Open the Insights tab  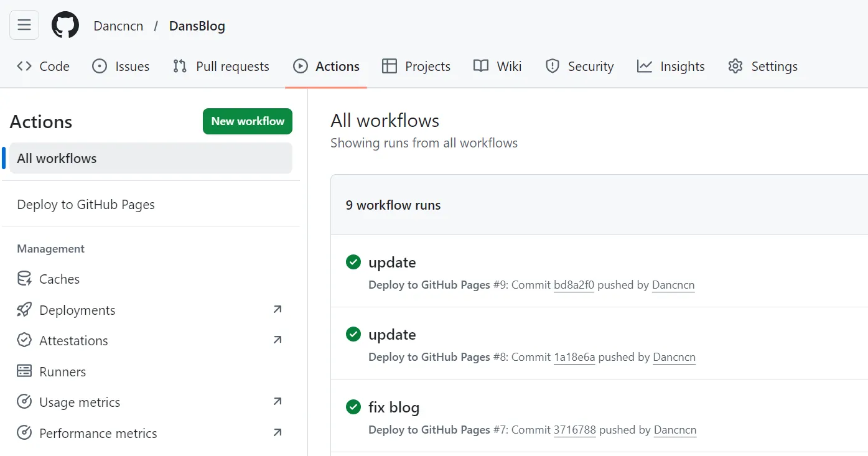click(671, 67)
